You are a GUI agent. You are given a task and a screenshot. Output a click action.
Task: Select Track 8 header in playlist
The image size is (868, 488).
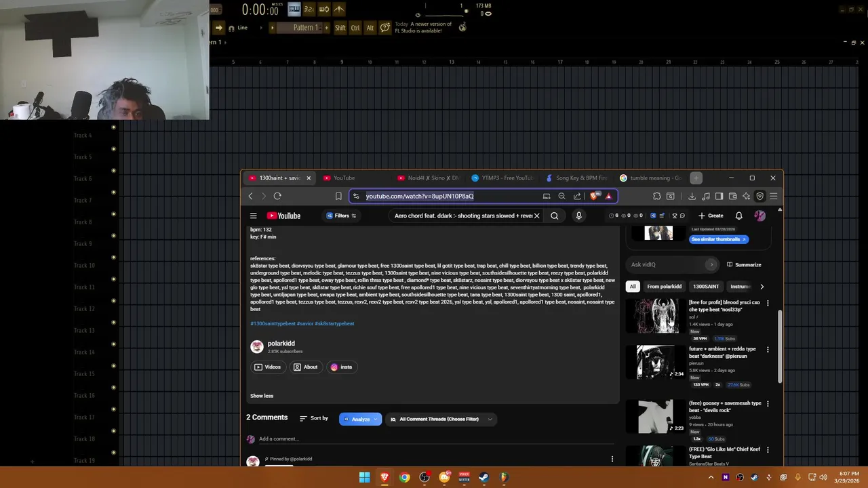coord(83,222)
